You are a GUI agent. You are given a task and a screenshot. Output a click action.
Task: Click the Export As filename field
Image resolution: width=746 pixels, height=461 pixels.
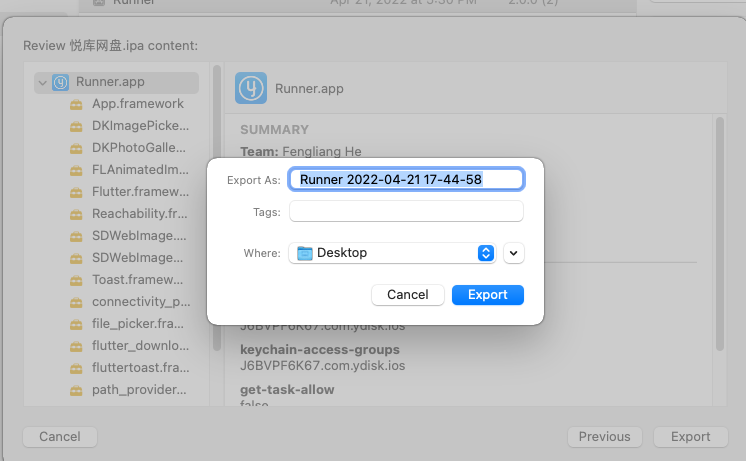406,179
